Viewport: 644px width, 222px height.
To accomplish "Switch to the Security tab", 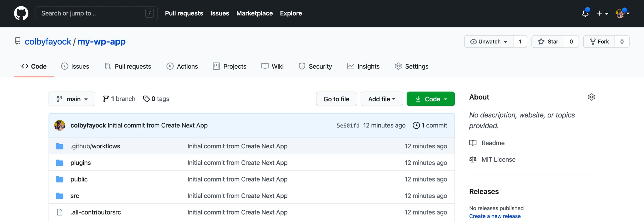I will pyautogui.click(x=315, y=66).
